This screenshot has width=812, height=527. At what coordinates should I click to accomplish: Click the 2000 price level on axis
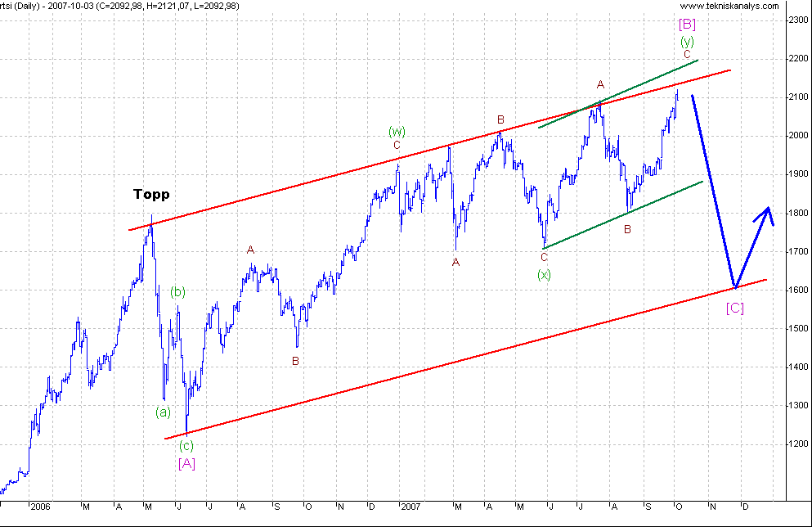pos(796,136)
